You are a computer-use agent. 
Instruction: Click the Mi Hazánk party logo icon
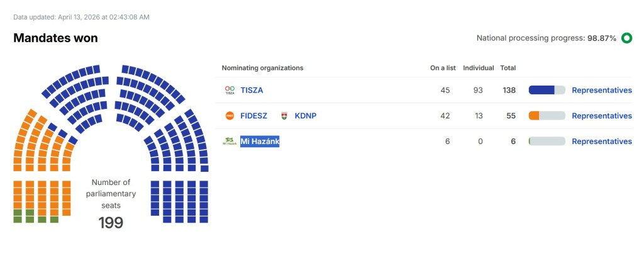coord(230,142)
